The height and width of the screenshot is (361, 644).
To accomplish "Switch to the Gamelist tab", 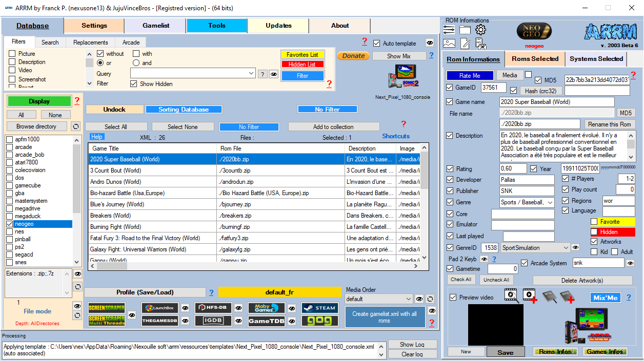I will tap(155, 26).
